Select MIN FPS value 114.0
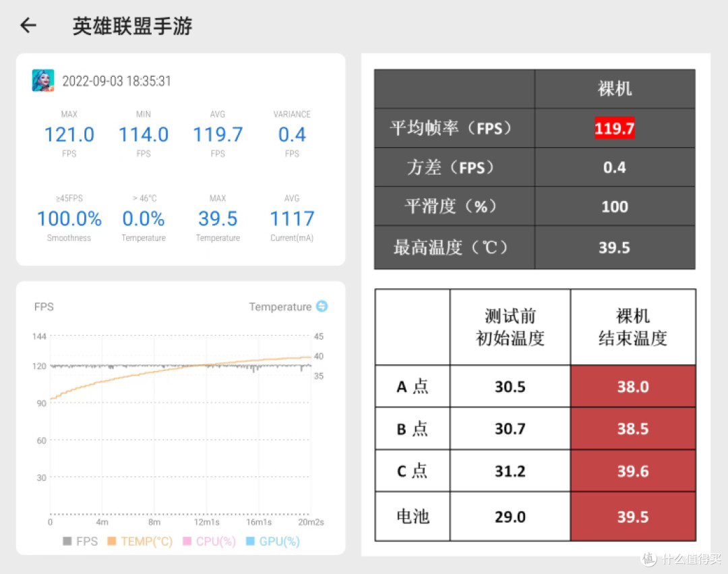The height and width of the screenshot is (574, 728). (144, 135)
